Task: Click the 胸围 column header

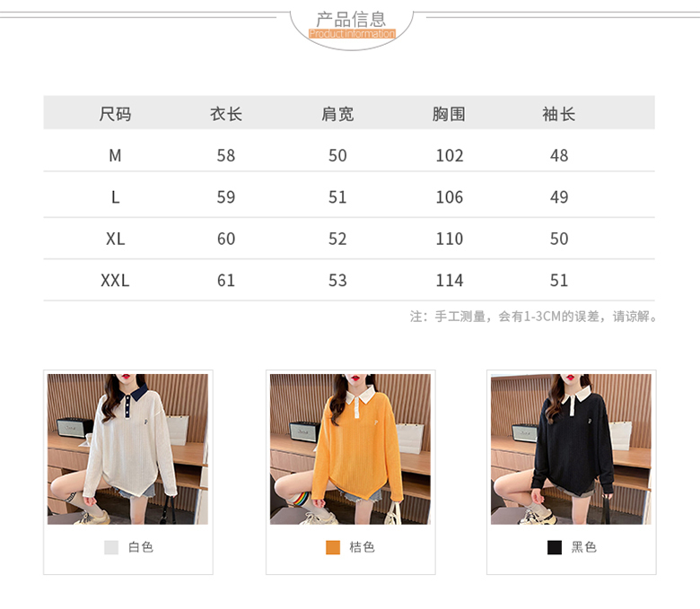Action: coord(449,114)
